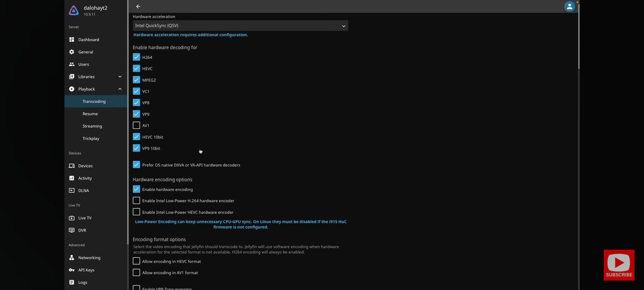Check Allow encoding in HEVC format
Screen dimensions: 644x290
[136, 261]
